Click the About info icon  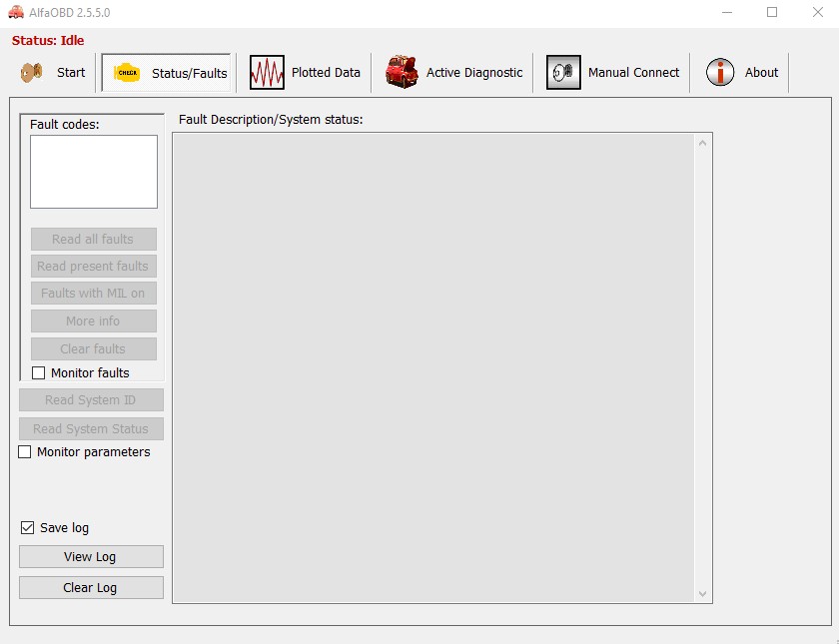720,73
